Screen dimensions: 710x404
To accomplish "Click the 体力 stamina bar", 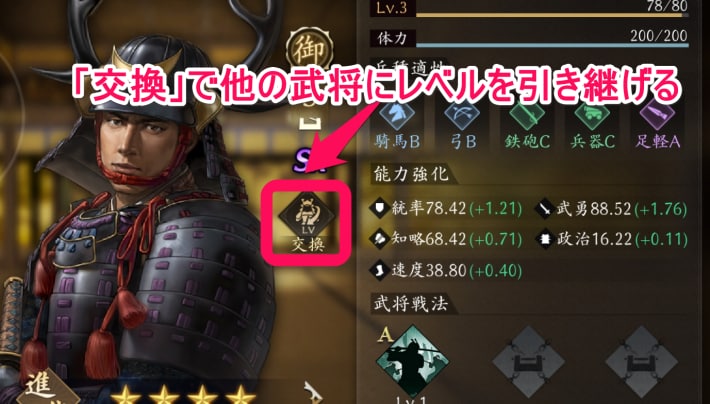I will pos(552,45).
